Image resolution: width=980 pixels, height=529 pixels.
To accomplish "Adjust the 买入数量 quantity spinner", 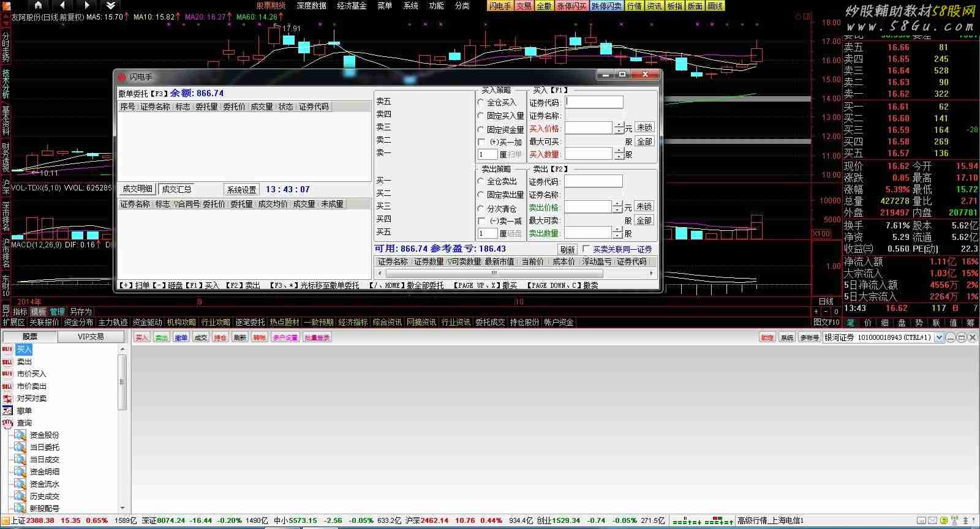I will click(x=618, y=154).
